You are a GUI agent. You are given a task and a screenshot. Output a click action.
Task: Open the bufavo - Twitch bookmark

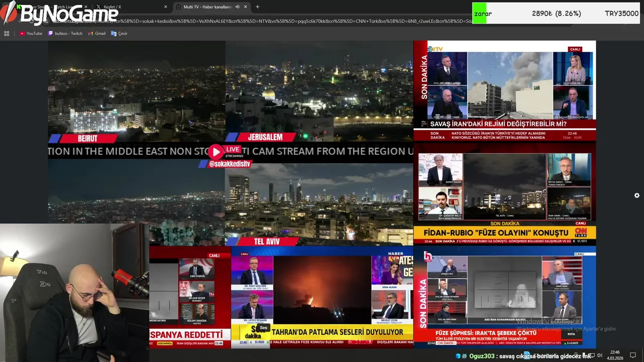pos(65,33)
